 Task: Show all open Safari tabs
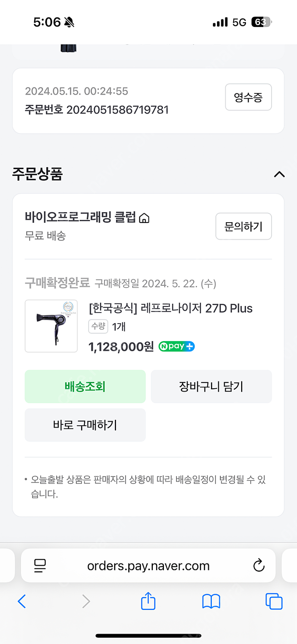pos(274,601)
